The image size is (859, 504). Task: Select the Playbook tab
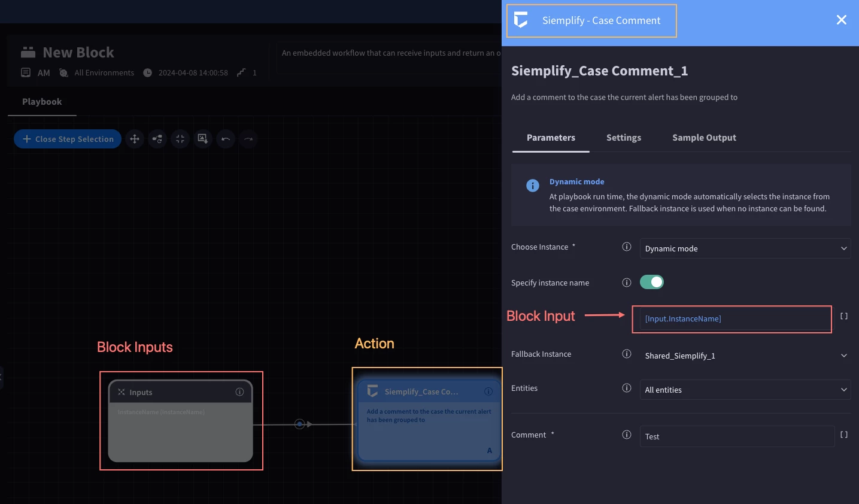42,102
